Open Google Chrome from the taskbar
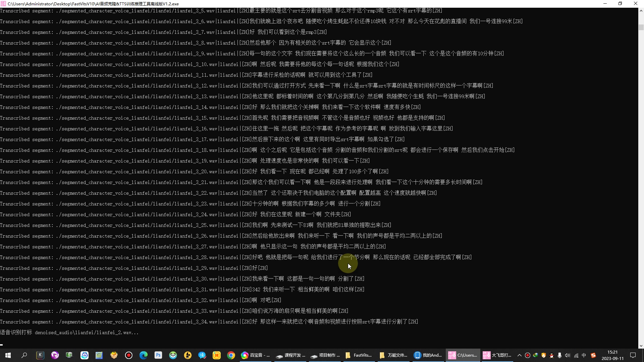 coord(231,355)
